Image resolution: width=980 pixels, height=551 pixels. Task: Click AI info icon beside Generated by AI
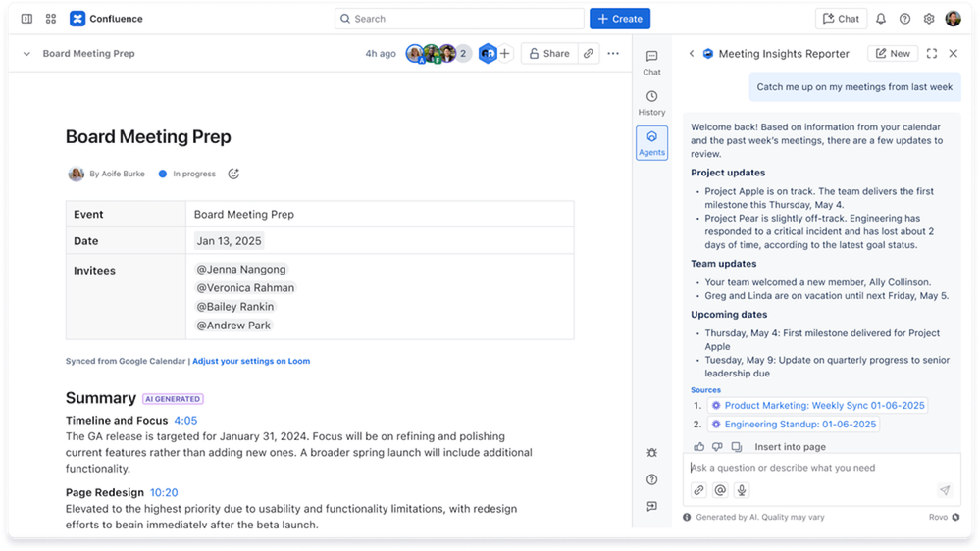coord(687,517)
